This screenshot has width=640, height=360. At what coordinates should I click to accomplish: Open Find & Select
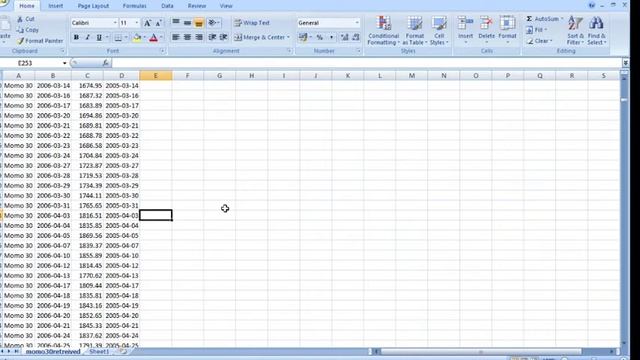point(596,31)
